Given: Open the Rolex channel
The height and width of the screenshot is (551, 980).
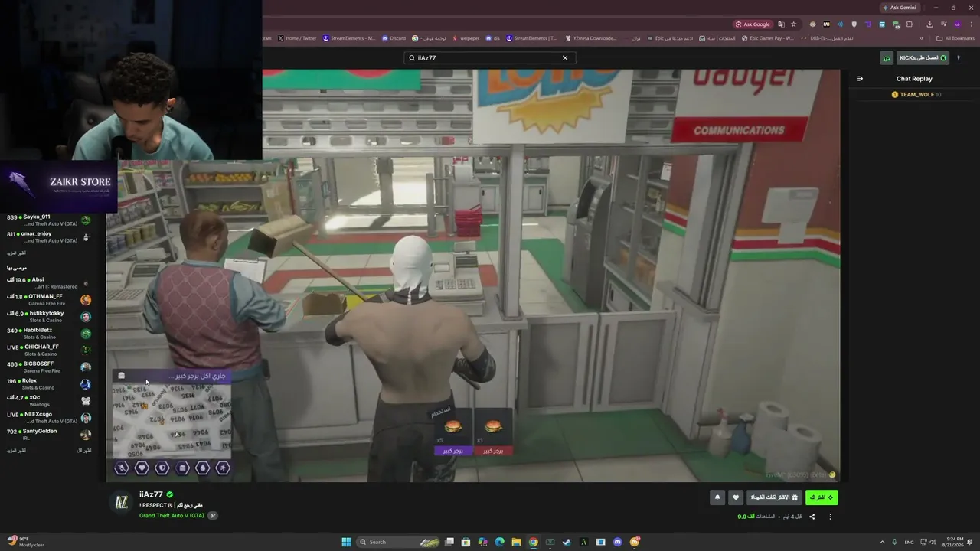Looking at the screenshot, I should pos(49,384).
